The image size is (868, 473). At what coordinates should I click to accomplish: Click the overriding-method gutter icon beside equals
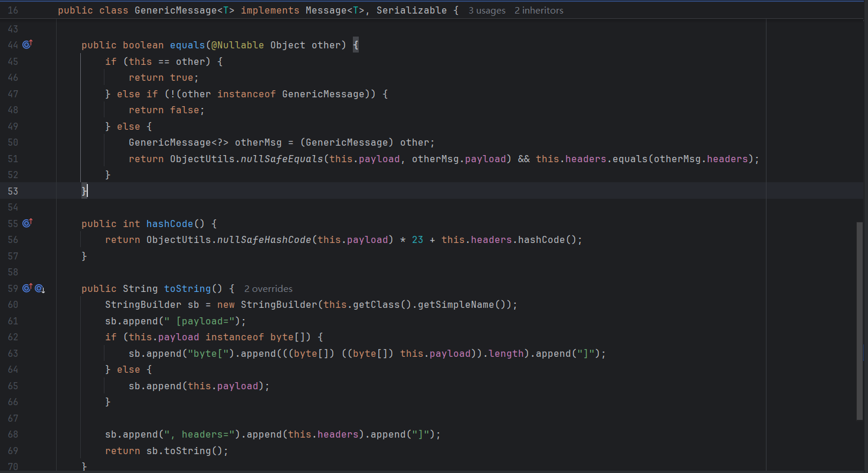tap(27, 44)
